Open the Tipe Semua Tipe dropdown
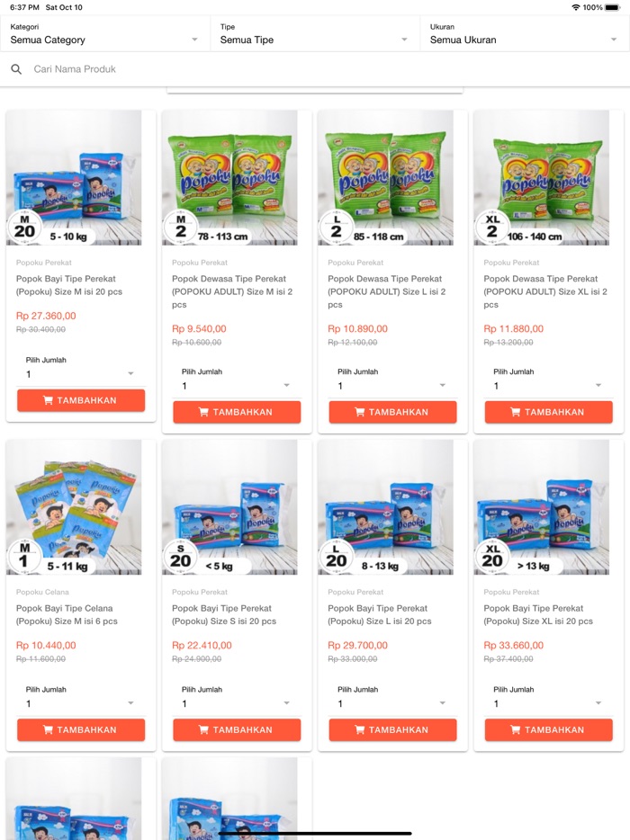630x840 pixels. pyautogui.click(x=314, y=34)
